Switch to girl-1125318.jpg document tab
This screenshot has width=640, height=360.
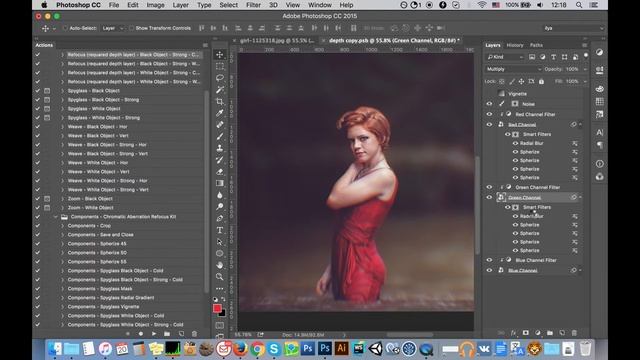point(277,41)
